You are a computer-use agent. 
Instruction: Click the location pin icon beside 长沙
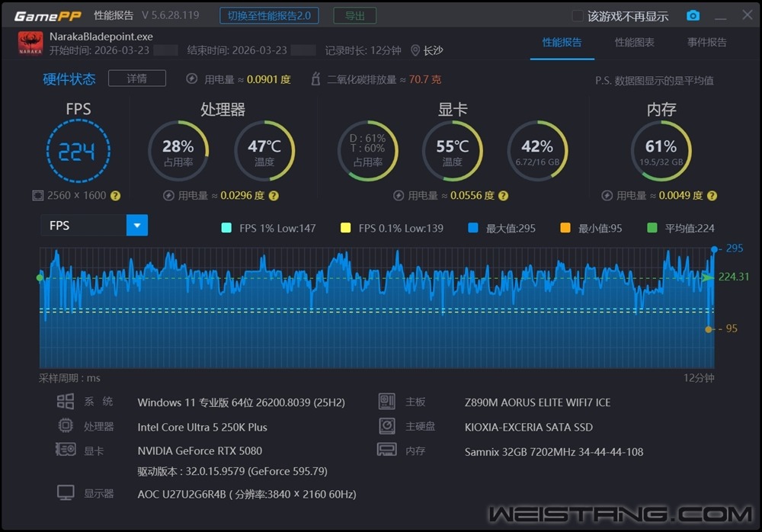pos(415,50)
